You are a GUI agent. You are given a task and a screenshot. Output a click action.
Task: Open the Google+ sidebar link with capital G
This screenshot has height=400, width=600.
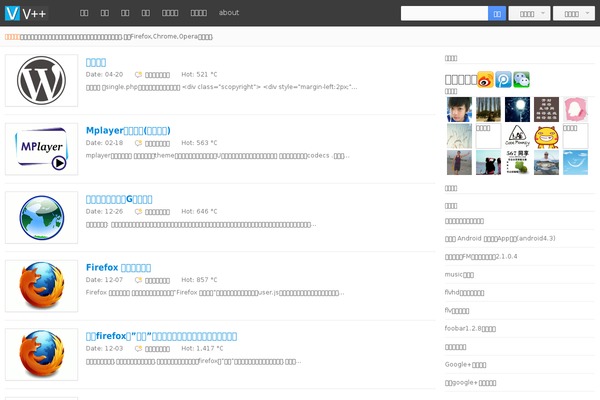(465, 364)
